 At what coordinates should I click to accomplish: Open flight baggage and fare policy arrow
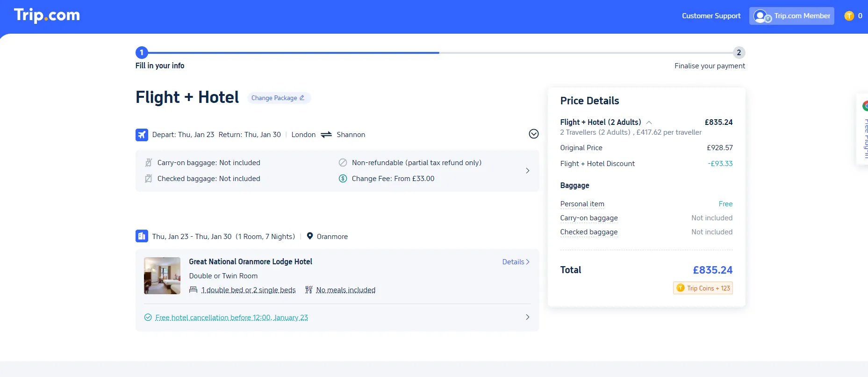click(x=528, y=171)
